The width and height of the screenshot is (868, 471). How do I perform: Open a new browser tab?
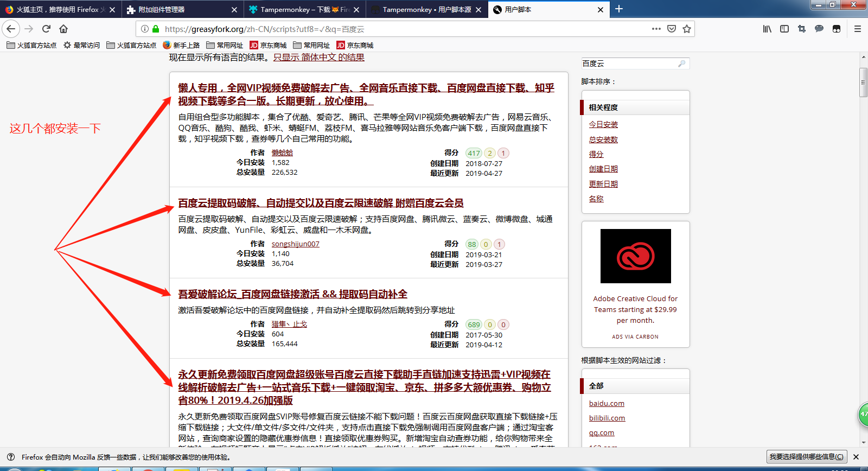tap(619, 9)
